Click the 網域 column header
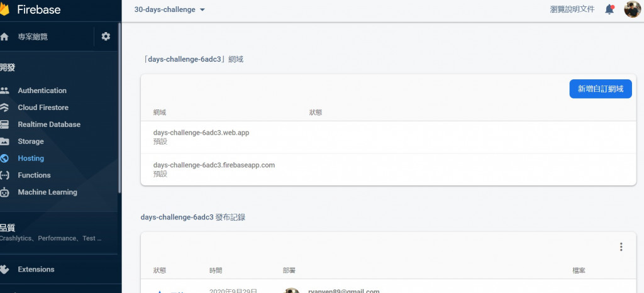This screenshot has height=293, width=644. point(160,113)
